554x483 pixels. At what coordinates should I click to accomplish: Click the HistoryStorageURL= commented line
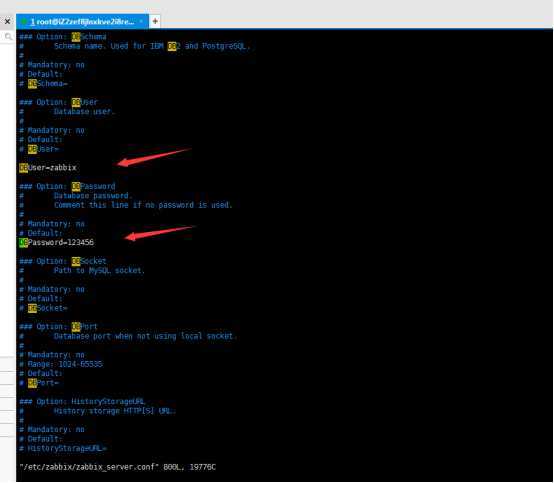[63, 448]
